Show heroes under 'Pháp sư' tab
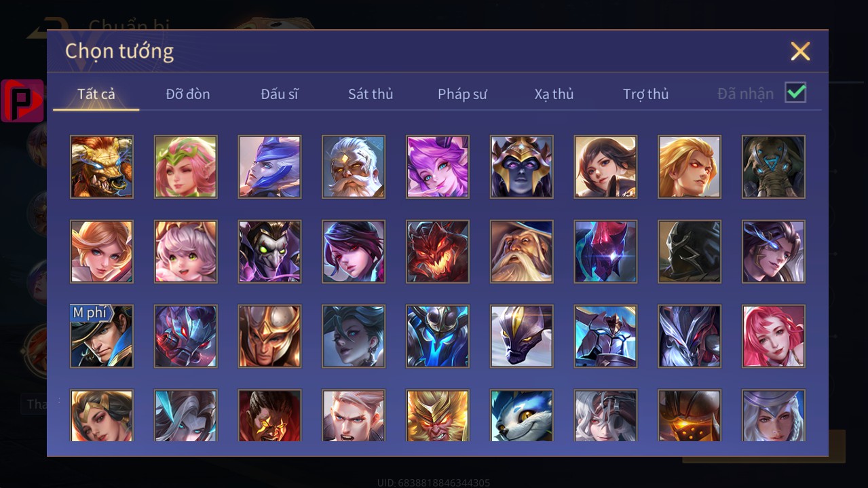 [462, 94]
